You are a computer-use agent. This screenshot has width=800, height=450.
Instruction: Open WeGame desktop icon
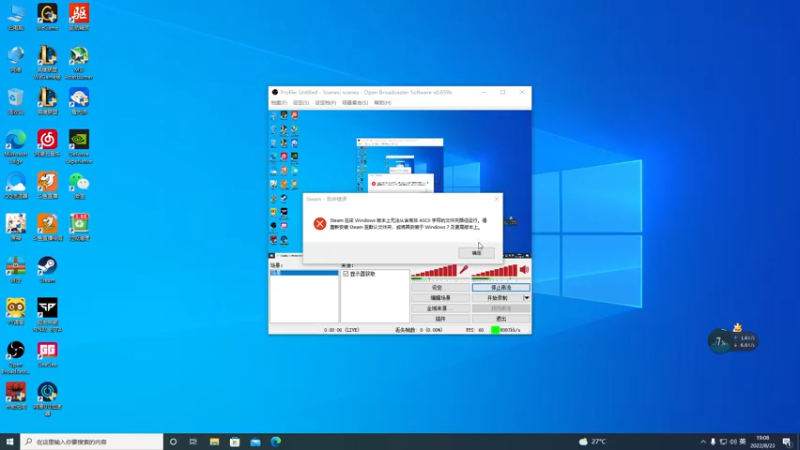tap(47, 18)
